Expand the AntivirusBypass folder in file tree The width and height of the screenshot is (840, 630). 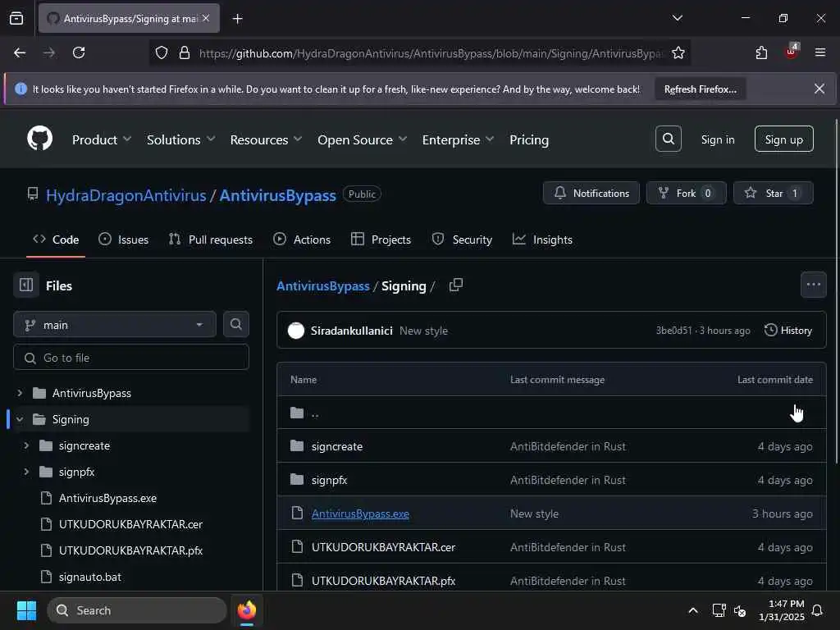(x=20, y=393)
